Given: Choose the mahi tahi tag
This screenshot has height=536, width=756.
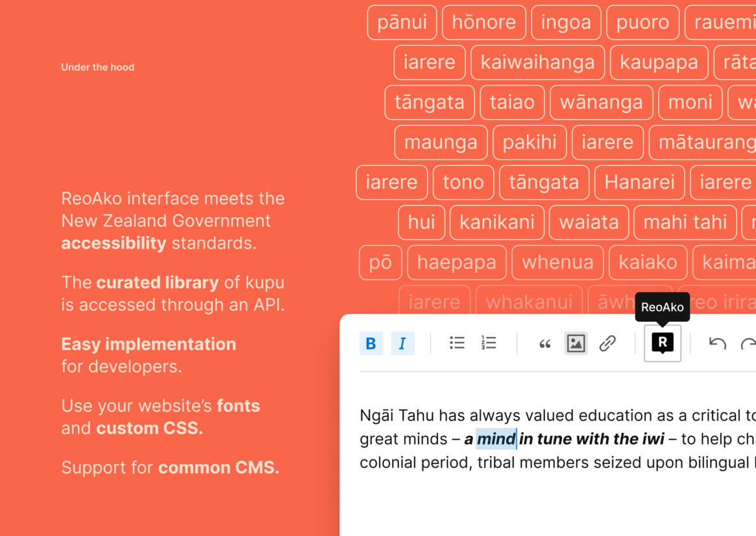Looking at the screenshot, I should click(685, 223).
